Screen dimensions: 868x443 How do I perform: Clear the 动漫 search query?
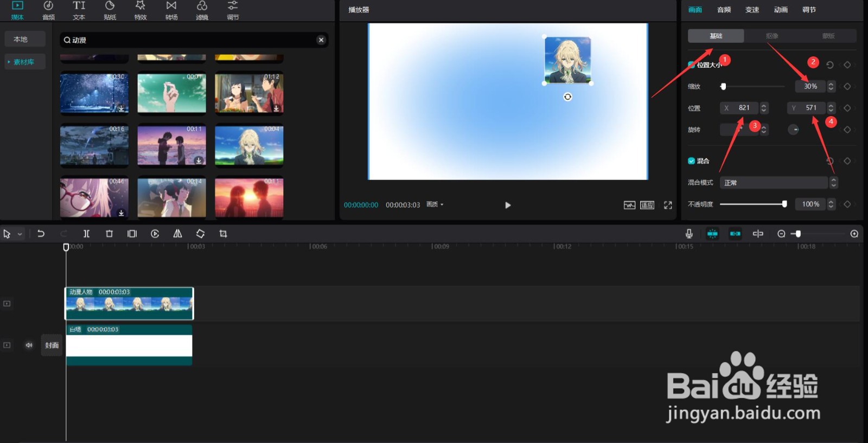(x=321, y=40)
